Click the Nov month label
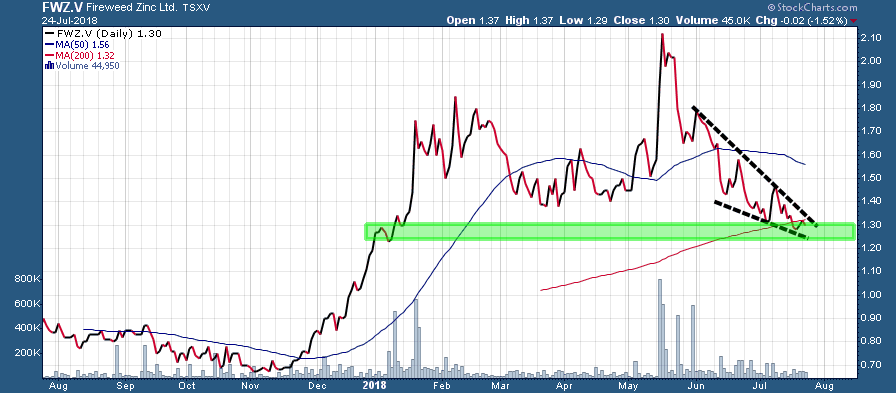Viewport: 896px width, 393px height. tap(250, 386)
